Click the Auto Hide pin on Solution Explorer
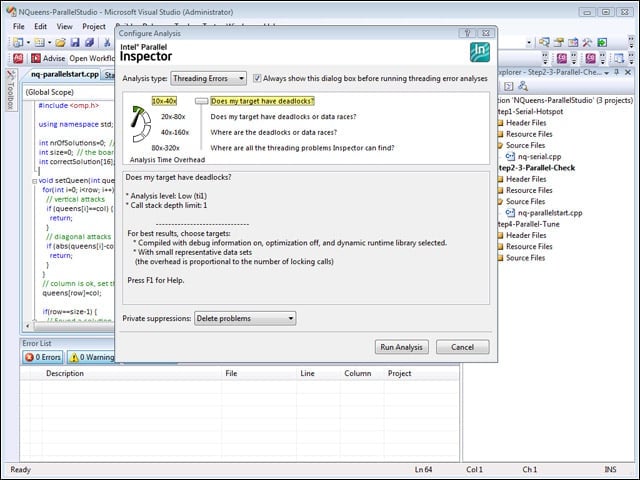Image resolution: width=640 pixels, height=480 pixels. coord(617,72)
